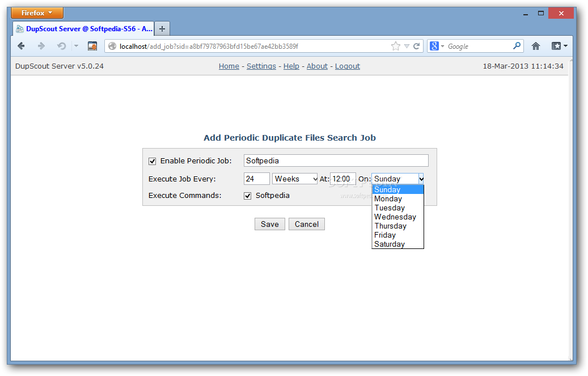
Task: Toggle the Softpedia command checkbox
Action: click(x=247, y=196)
